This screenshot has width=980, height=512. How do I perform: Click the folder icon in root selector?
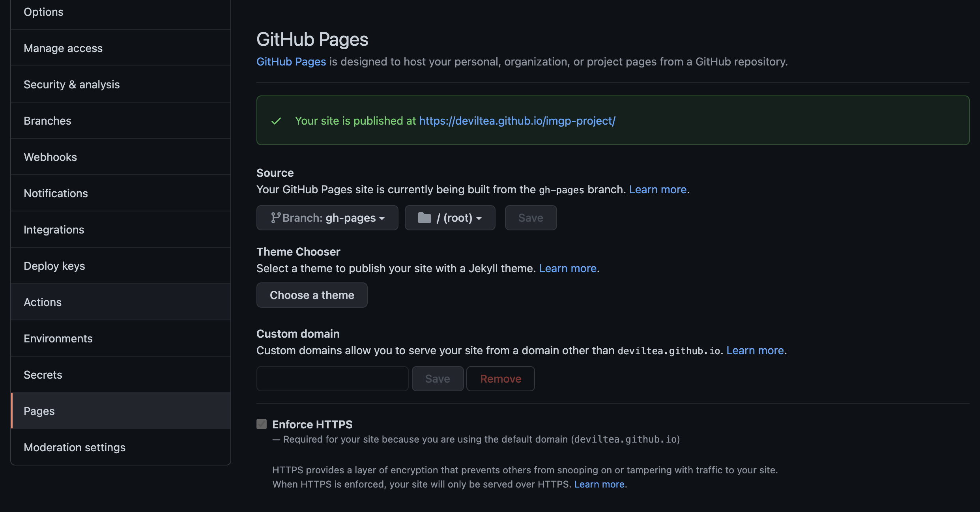[x=425, y=218]
